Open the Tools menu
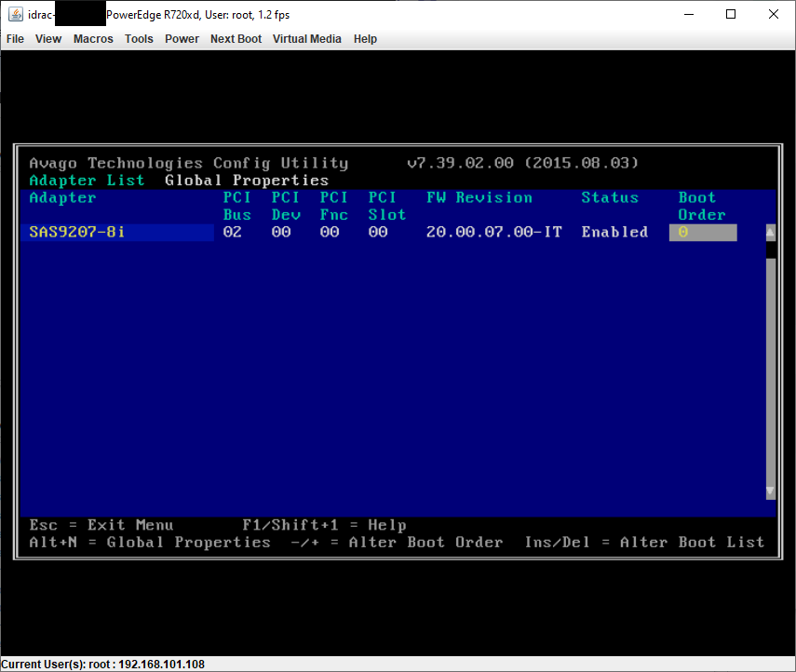Image resolution: width=796 pixels, height=672 pixels. coord(139,39)
